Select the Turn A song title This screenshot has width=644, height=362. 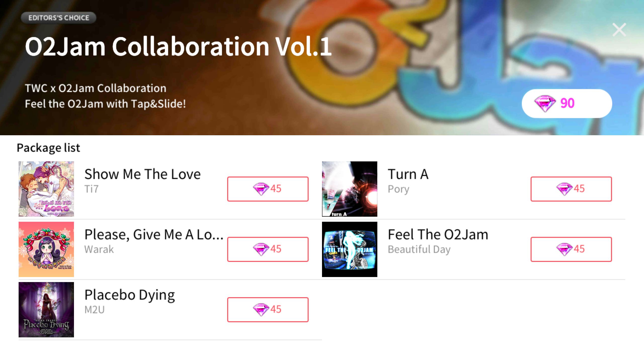[x=408, y=174]
